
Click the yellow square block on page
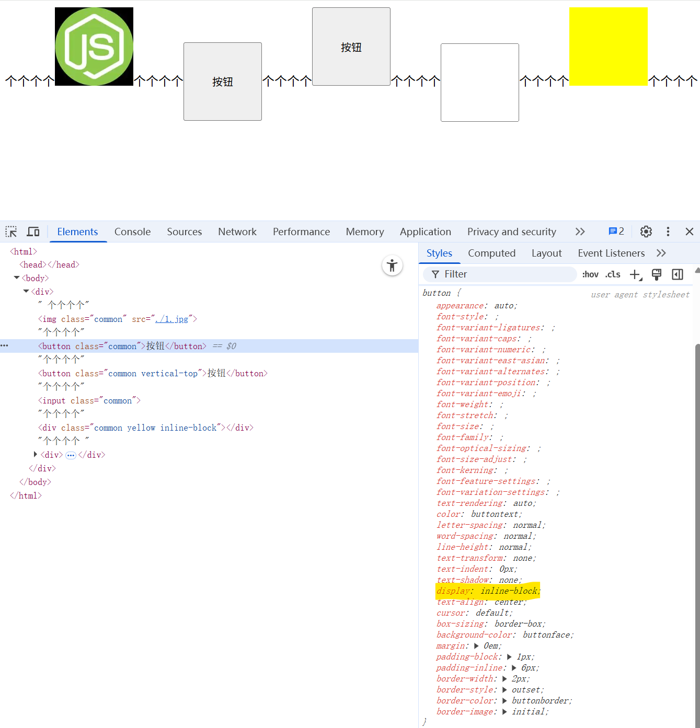coord(609,47)
